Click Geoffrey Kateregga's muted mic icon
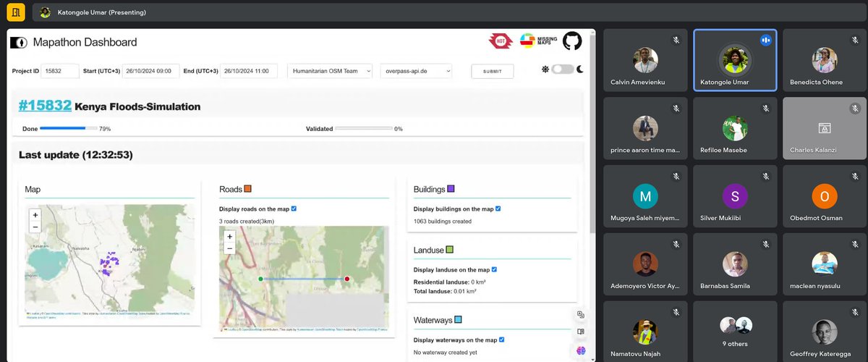 (855, 312)
